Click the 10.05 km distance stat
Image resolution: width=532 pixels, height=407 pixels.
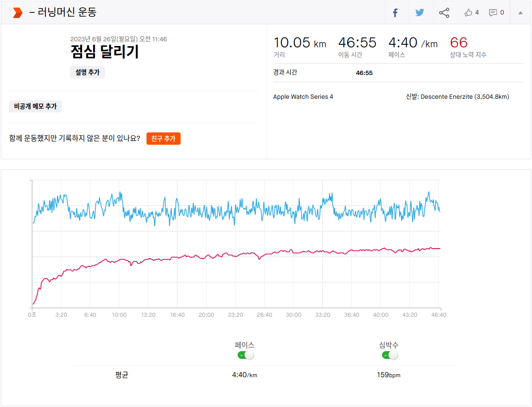tap(299, 43)
